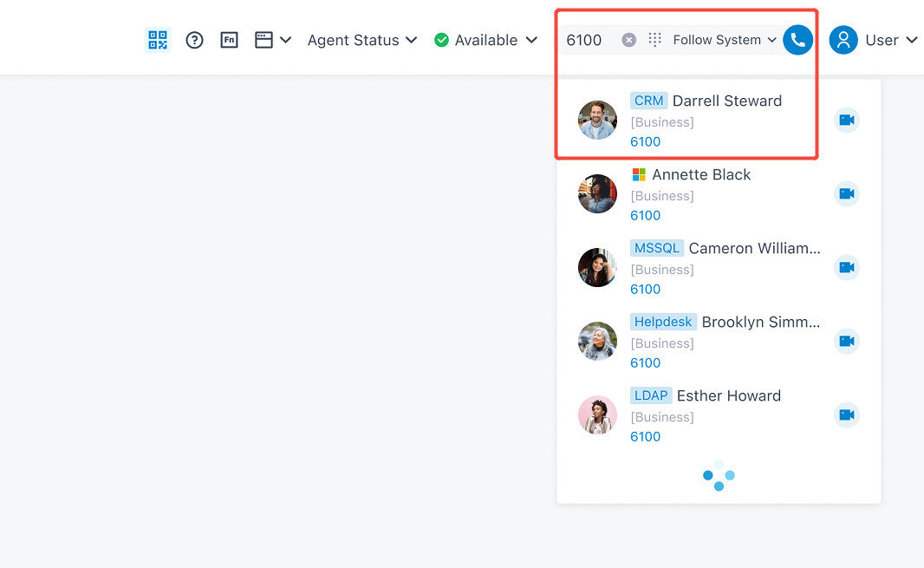Screen dimensions: 924x568
Task: Open the QR code icon
Action: pos(158,40)
